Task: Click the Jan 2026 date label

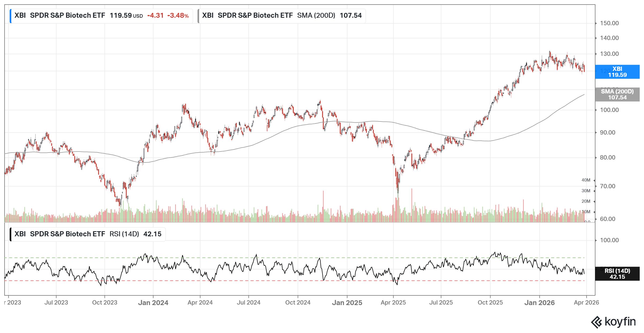Action: pos(539,303)
